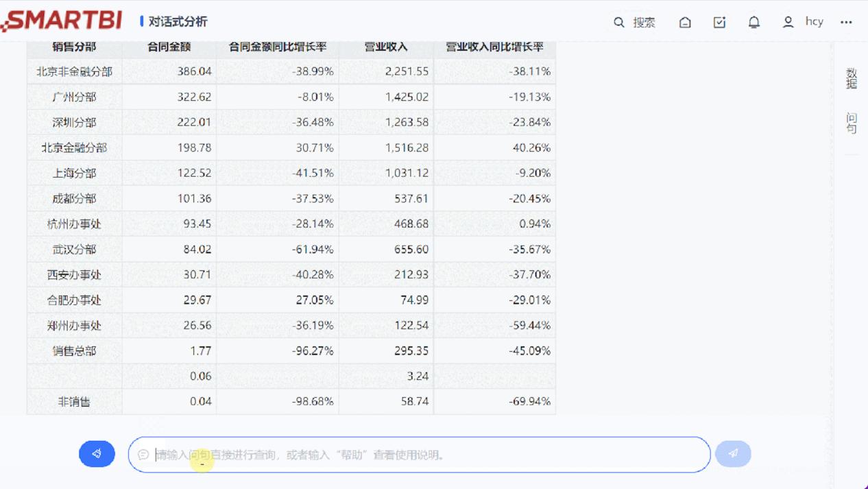This screenshot has height=489, width=868.
Task: Open the 问句 side panel tab
Action: pyautogui.click(x=851, y=123)
